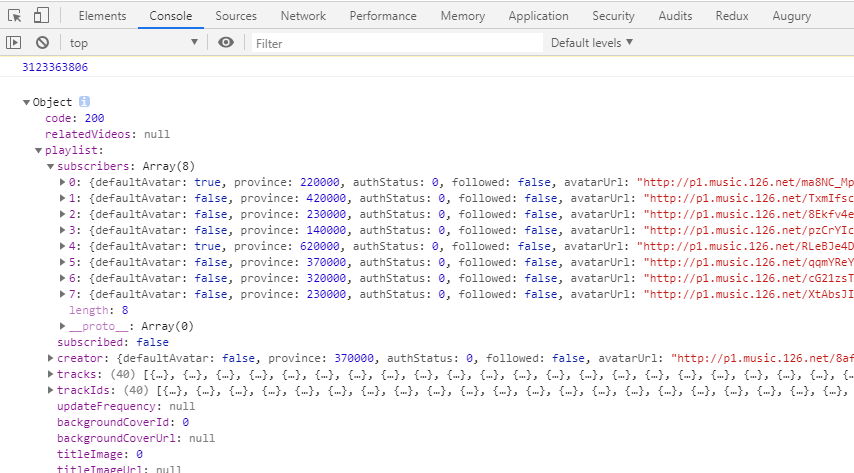Expand subscriber item 3
Viewport: 854px width, 473px height.
click(62, 230)
